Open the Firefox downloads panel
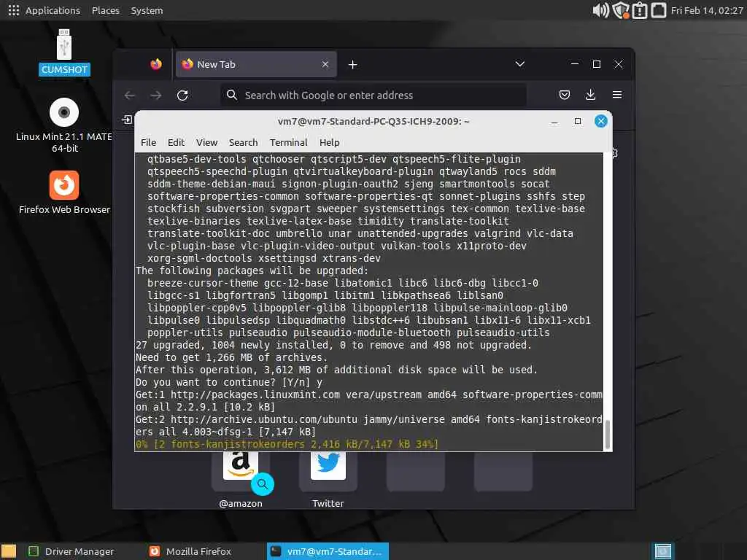747x560 pixels. coord(590,95)
